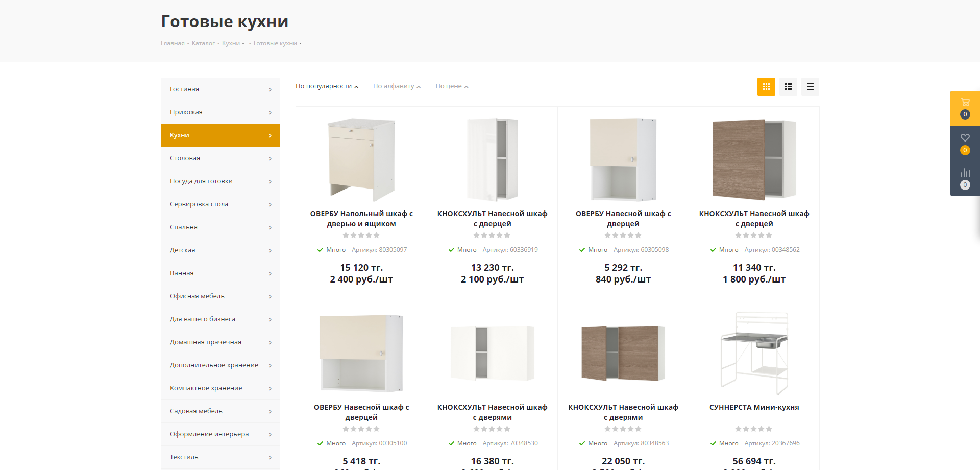
Task: Open the Спальня category
Action: [184, 227]
